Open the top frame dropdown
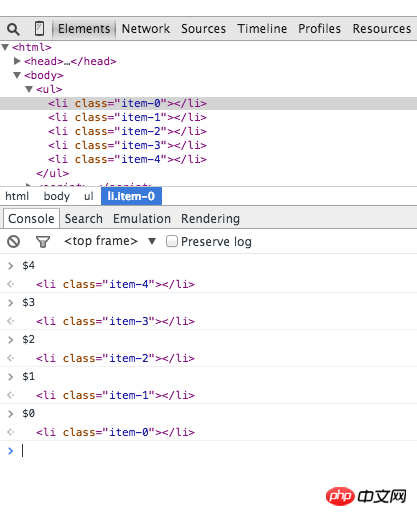This screenshot has height=516, width=417. (x=110, y=241)
